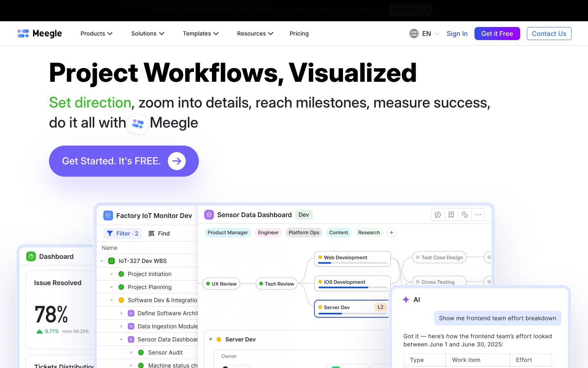Click the Find button in task list

(x=159, y=233)
